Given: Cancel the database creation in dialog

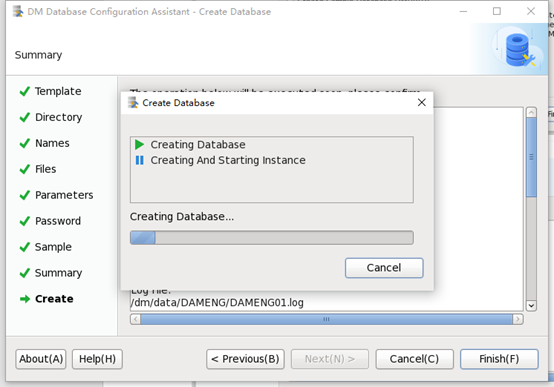Looking at the screenshot, I should tap(384, 268).
